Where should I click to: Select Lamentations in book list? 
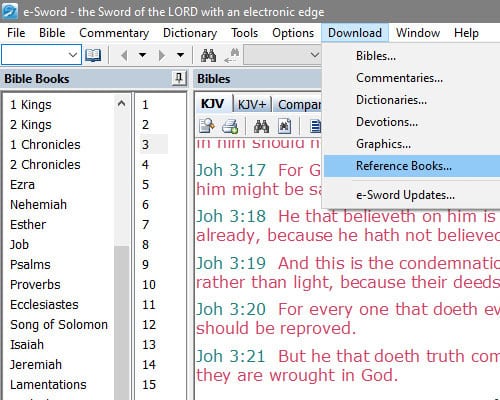[x=48, y=385]
